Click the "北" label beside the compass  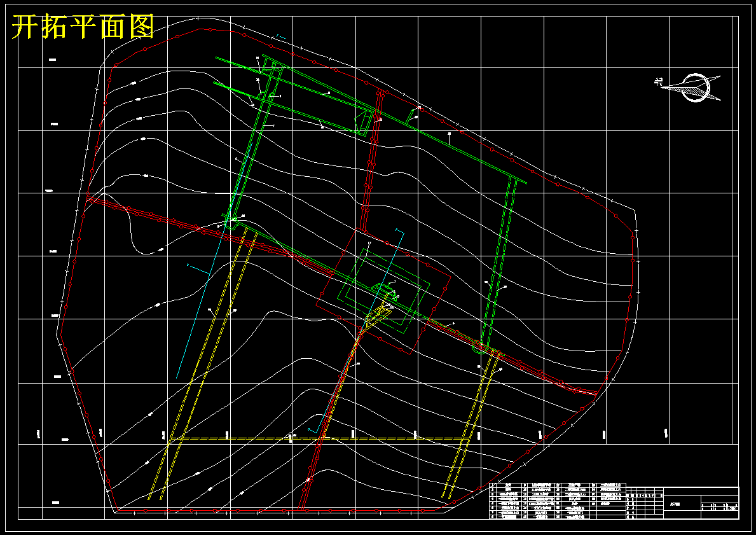(658, 82)
